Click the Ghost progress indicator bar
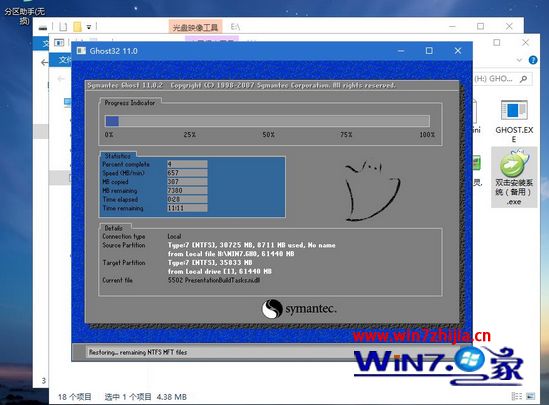The width and height of the screenshot is (549, 405). [x=267, y=121]
